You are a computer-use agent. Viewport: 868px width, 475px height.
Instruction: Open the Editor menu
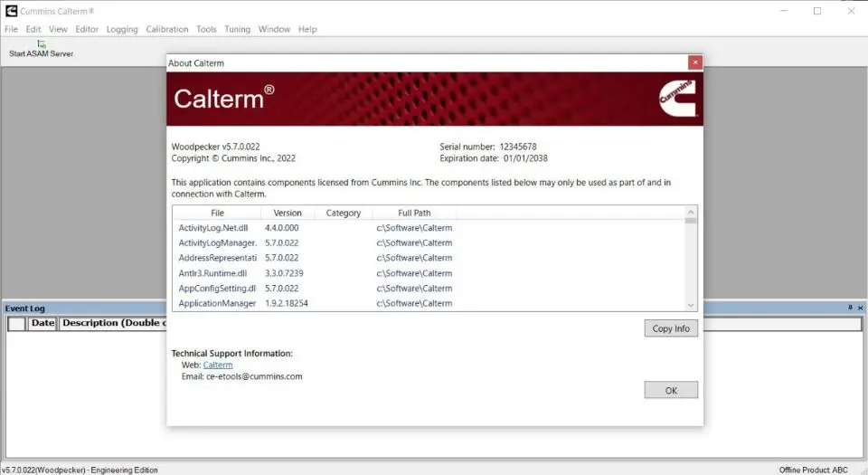click(87, 29)
